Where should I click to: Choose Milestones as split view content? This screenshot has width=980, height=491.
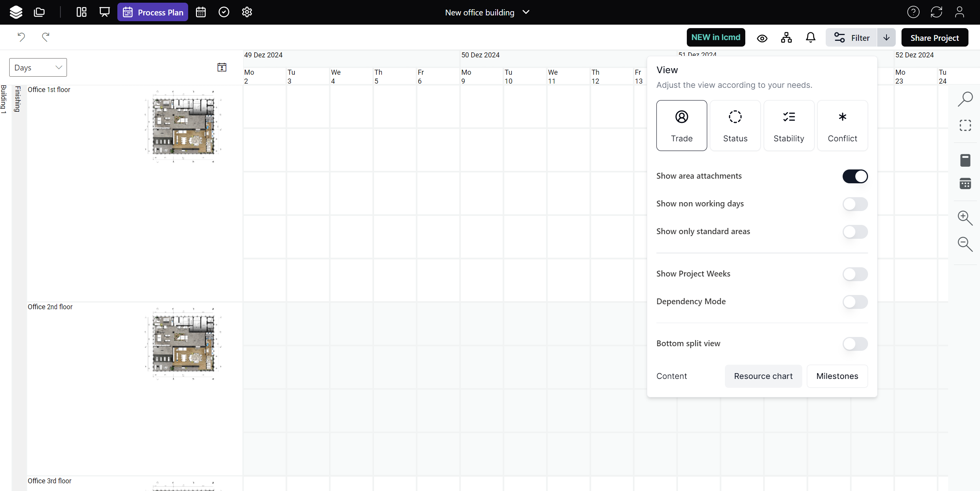tap(837, 376)
